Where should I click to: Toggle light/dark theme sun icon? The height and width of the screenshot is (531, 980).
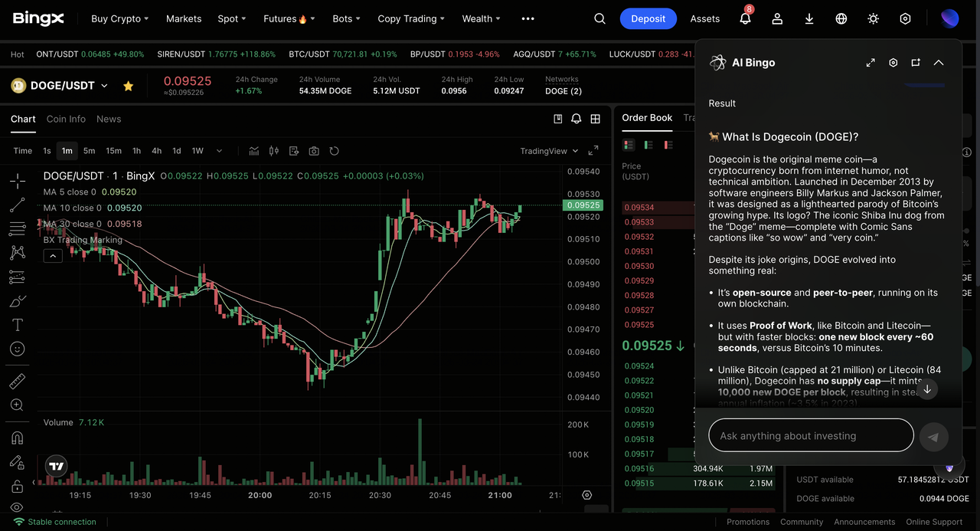pos(874,18)
